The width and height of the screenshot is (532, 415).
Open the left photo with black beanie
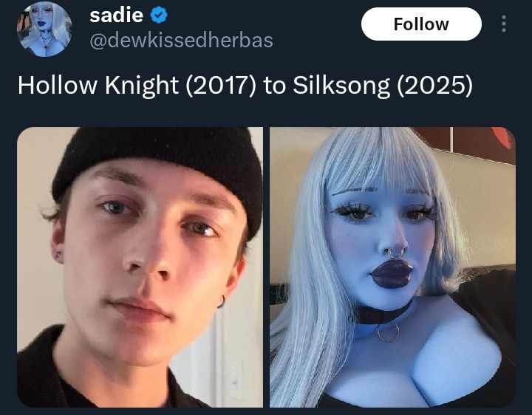[140, 267]
